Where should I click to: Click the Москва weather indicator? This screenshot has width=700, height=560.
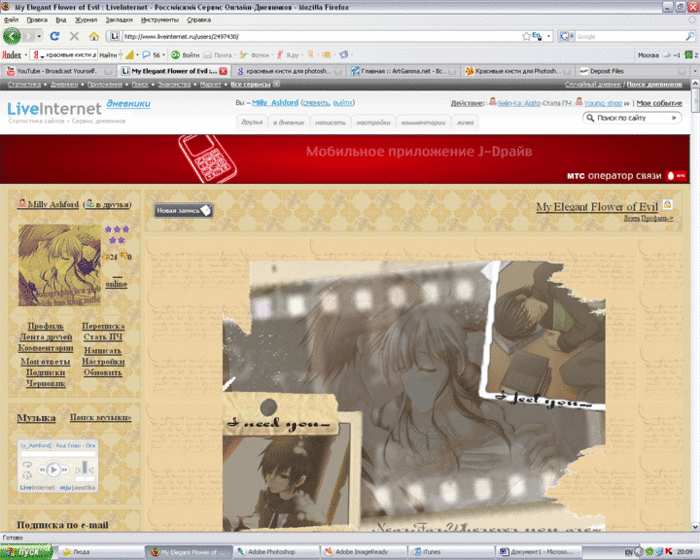pyautogui.click(x=659, y=55)
